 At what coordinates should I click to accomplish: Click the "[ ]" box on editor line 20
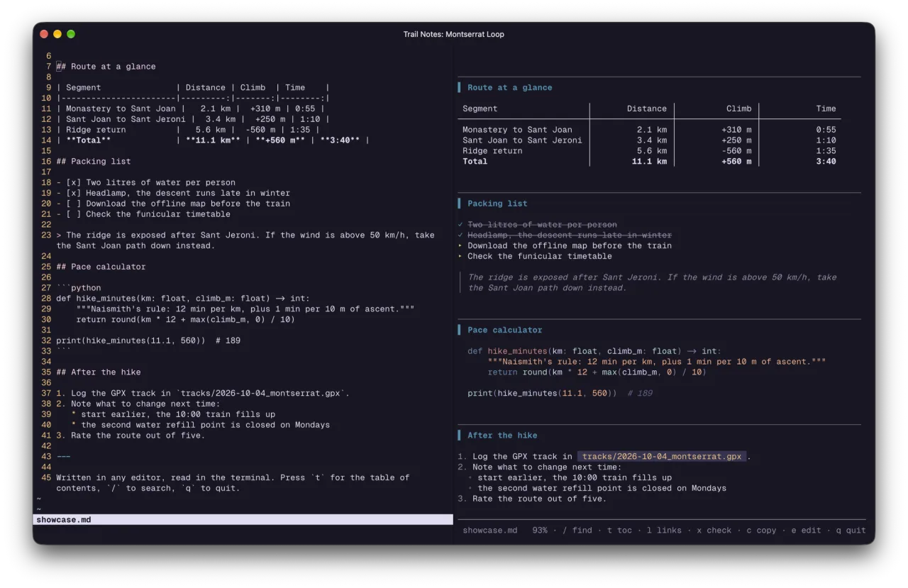[x=74, y=204]
